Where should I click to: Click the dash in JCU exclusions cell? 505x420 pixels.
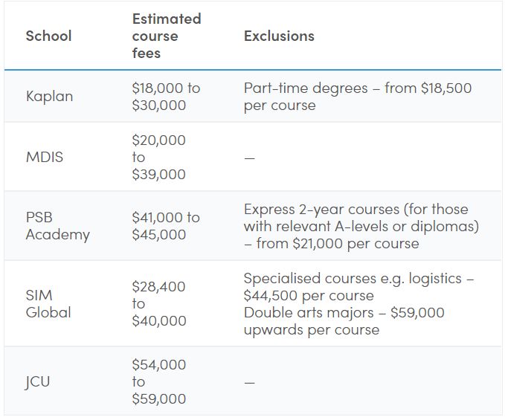point(249,383)
